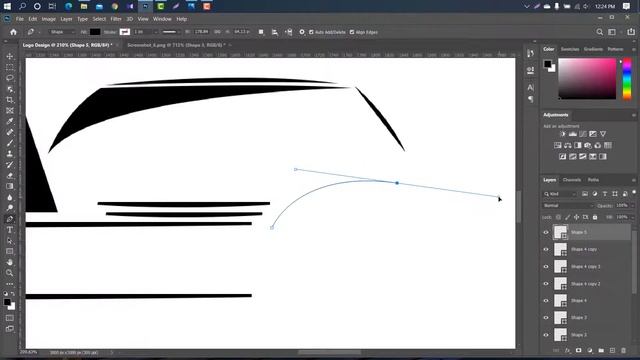Toggle lock transparent pixels icon
The height and width of the screenshot is (360, 640).
[x=558, y=217]
